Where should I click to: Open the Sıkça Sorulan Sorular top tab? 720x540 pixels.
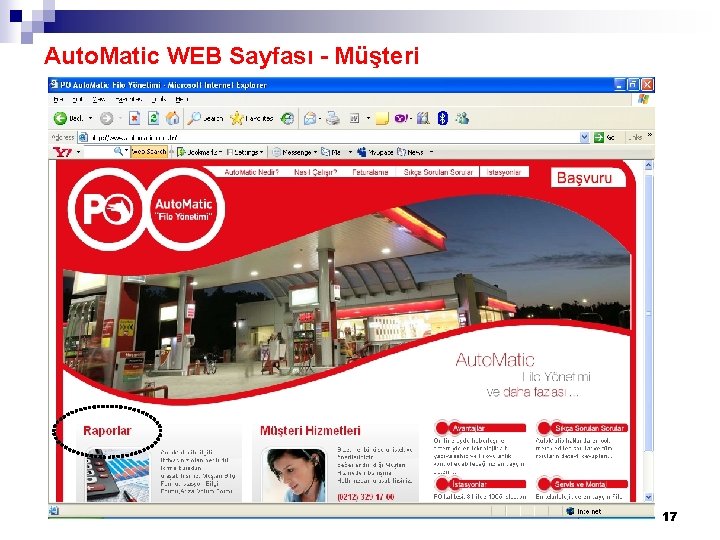click(438, 172)
